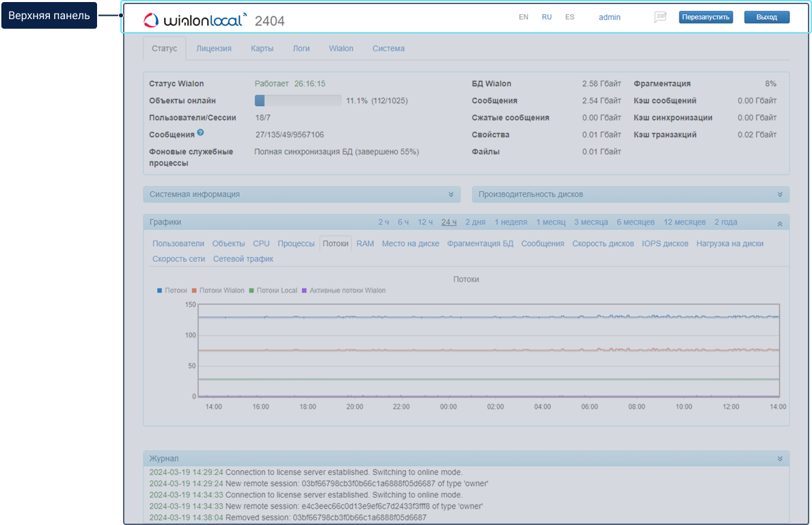Switch interface language to EN
The image size is (812, 525).
tap(524, 17)
